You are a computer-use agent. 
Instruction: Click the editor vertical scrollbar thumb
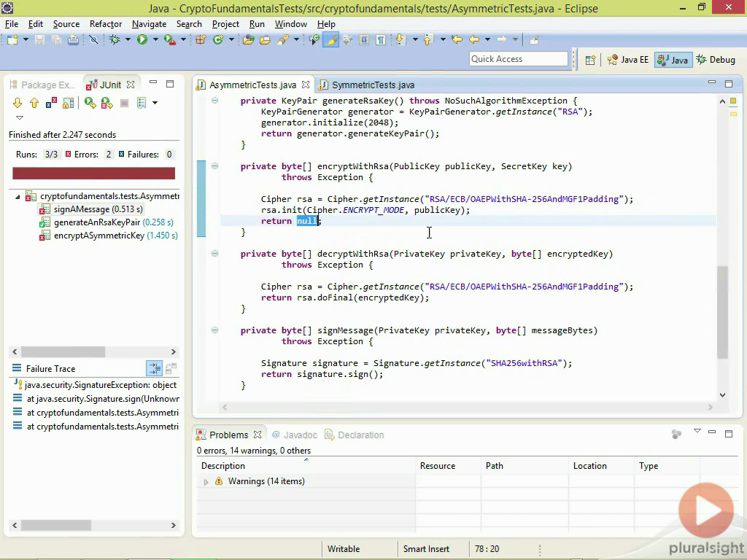pyautogui.click(x=723, y=312)
